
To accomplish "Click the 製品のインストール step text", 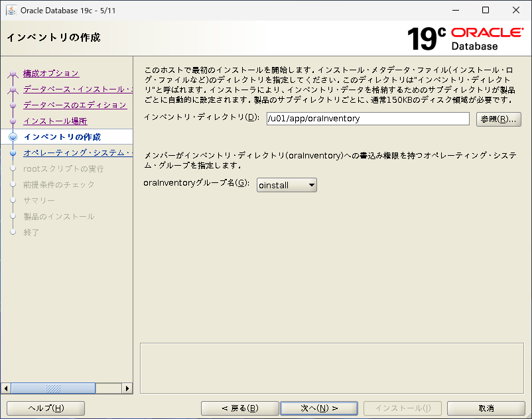I will click(x=58, y=217).
